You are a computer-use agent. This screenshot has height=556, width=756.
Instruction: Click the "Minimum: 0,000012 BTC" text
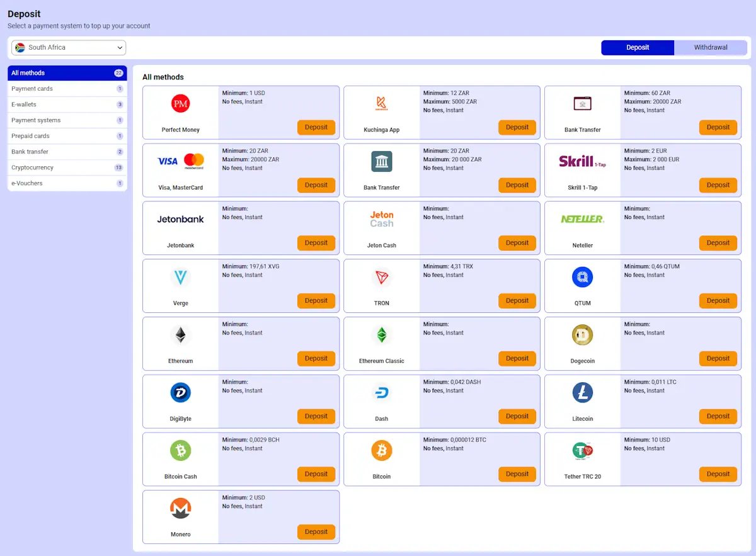coord(455,440)
